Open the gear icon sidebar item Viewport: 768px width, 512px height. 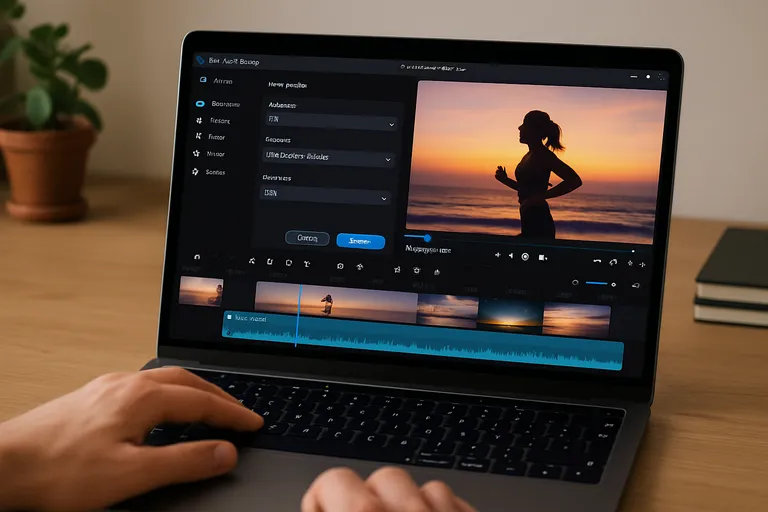pos(196,172)
